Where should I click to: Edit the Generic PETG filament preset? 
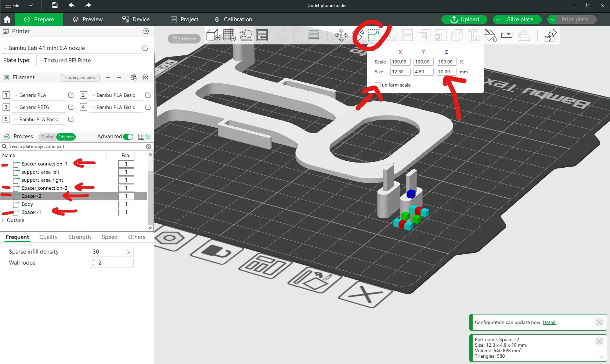coord(71,107)
